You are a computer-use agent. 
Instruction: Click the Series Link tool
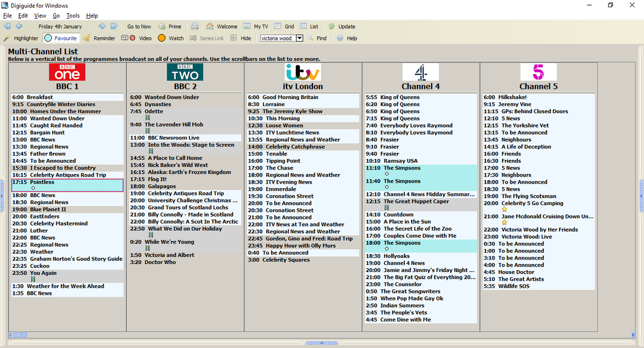pyautogui.click(x=207, y=38)
